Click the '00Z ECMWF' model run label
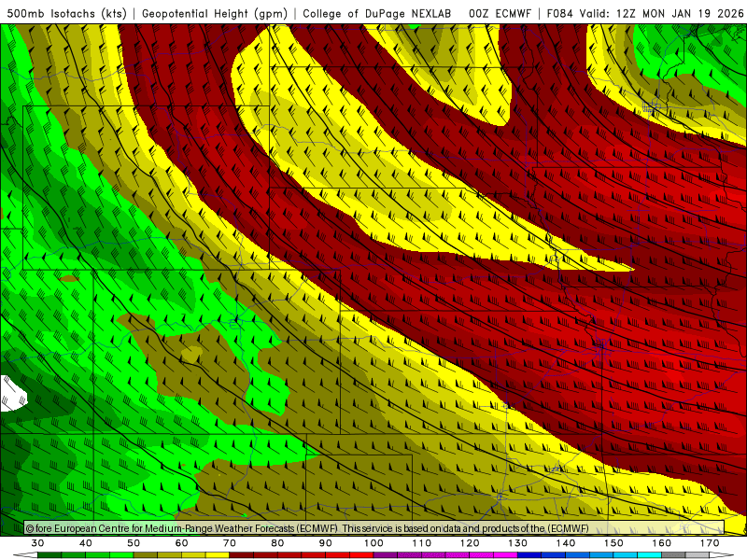747x560 pixels. (500, 14)
